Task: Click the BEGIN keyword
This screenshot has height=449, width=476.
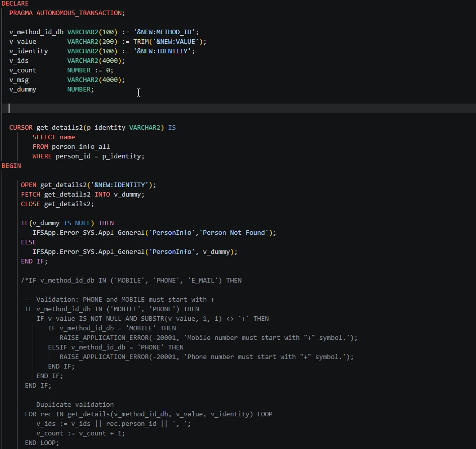Action: pos(11,165)
